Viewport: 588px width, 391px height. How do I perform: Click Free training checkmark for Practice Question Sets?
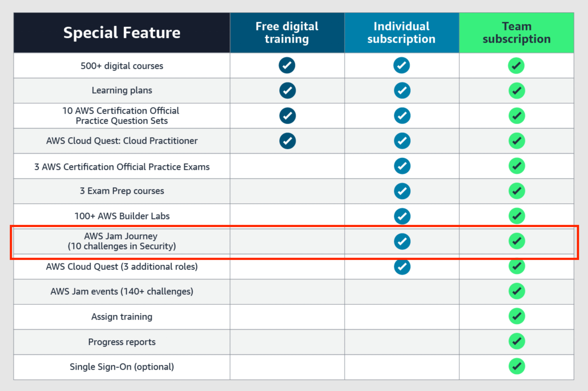pyautogui.click(x=287, y=116)
